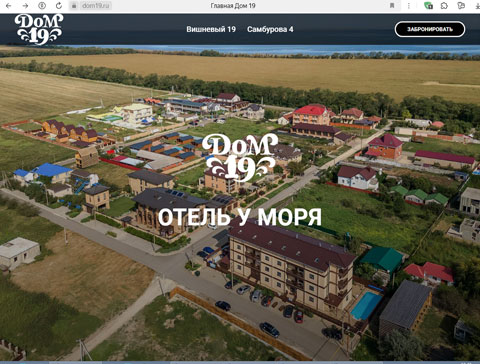Open the 'Вишневый 19' menu item
480x364 pixels.
coord(211,29)
